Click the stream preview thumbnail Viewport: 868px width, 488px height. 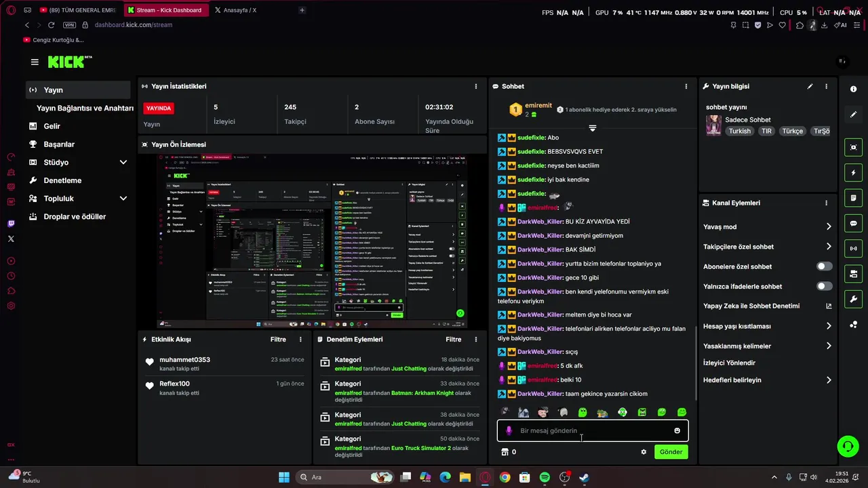[x=313, y=241]
